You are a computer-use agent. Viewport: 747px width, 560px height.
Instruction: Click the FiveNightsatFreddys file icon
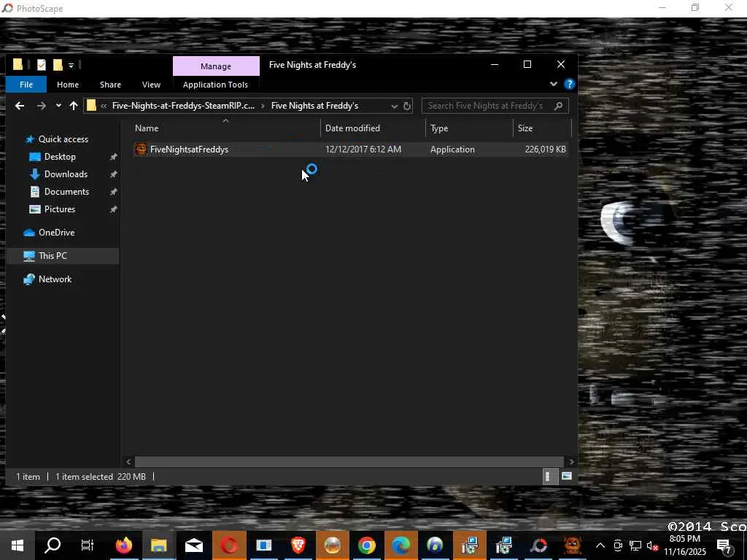(141, 149)
